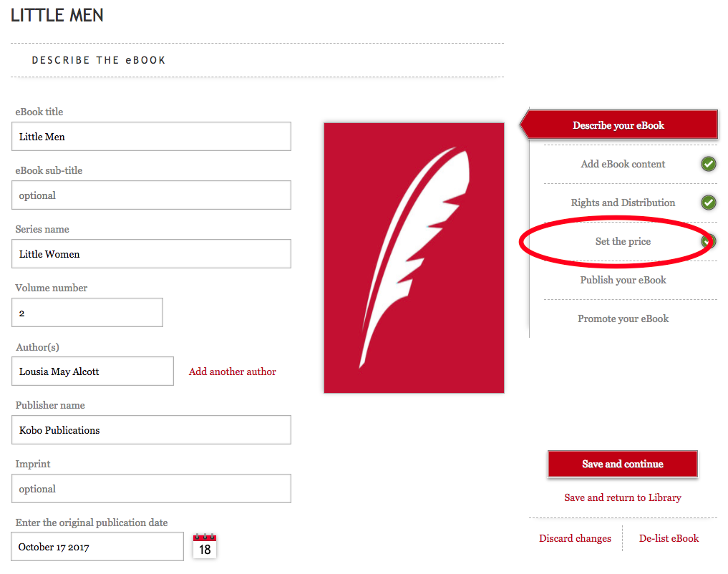Viewport: 728px width, 574px height.
Task: Go to the Add eBook content step
Action: tap(623, 164)
